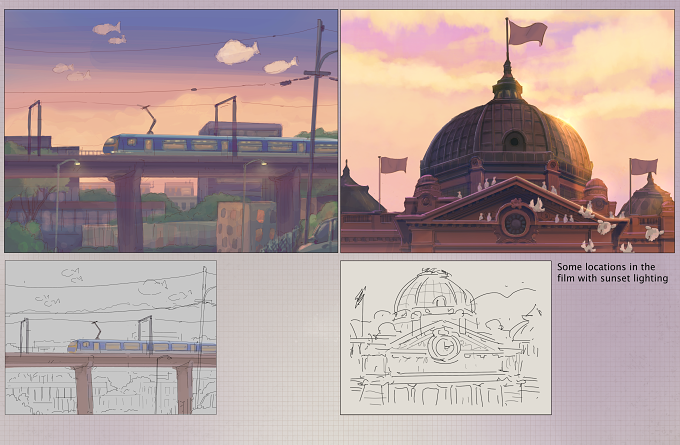Click the painted train viaduct sunset artwork

pyautogui.click(x=171, y=131)
